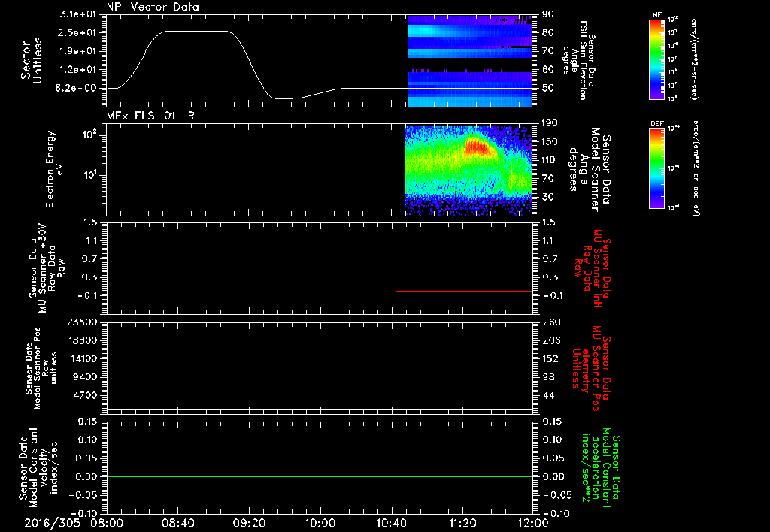Click the "30" scanner angle tick label

coord(548,198)
